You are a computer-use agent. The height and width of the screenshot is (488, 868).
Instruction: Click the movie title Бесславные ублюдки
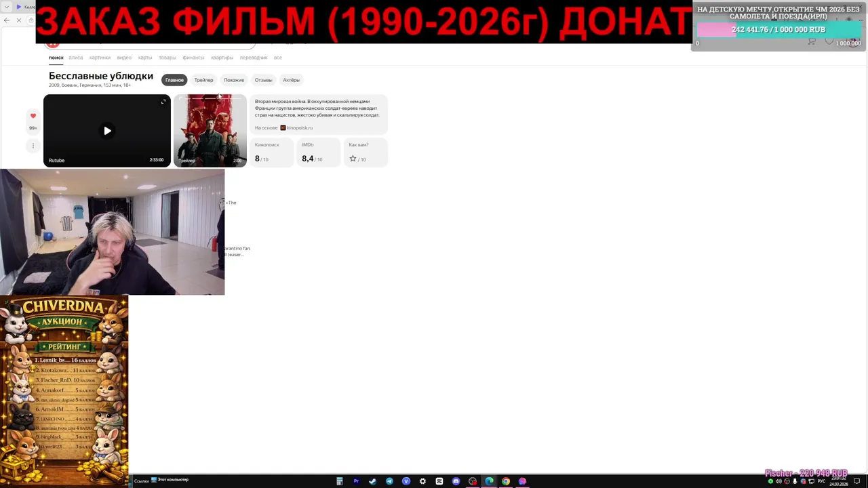[101, 76]
